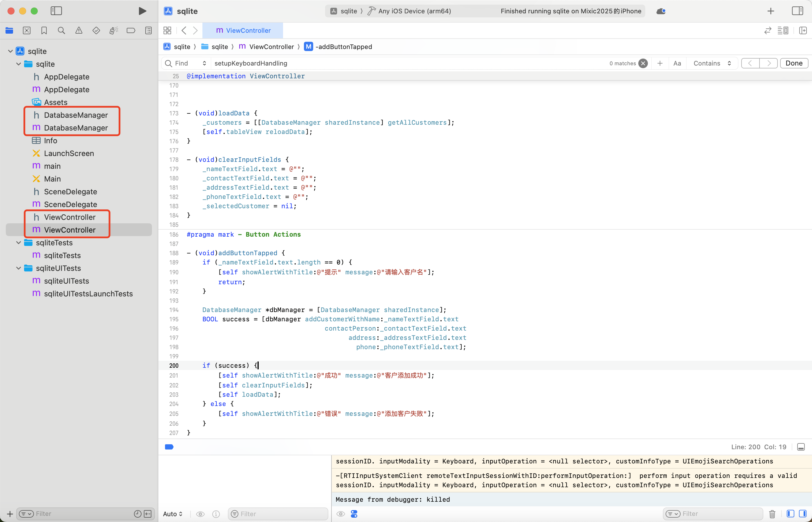Open the Find navigator magnifying glass
The image size is (812, 522).
coord(61,30)
